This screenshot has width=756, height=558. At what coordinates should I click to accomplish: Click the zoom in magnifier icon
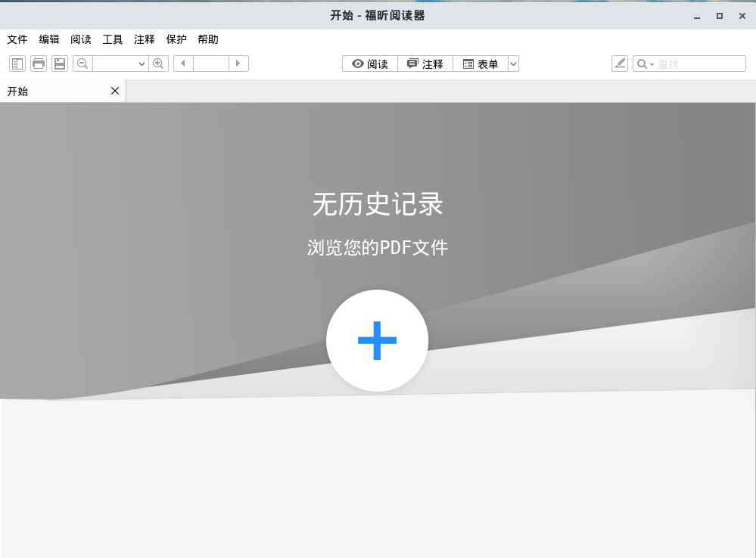coord(158,64)
